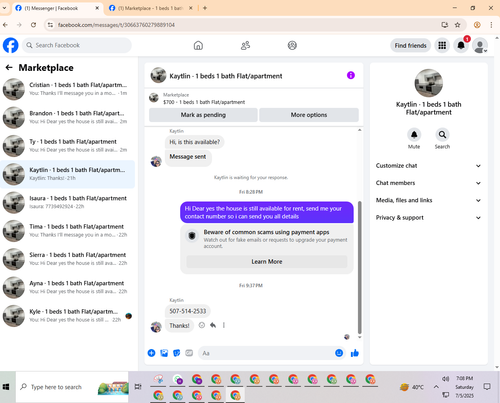Go back using the Marketplace arrow
Screen dimensions: 500x403
point(9,68)
